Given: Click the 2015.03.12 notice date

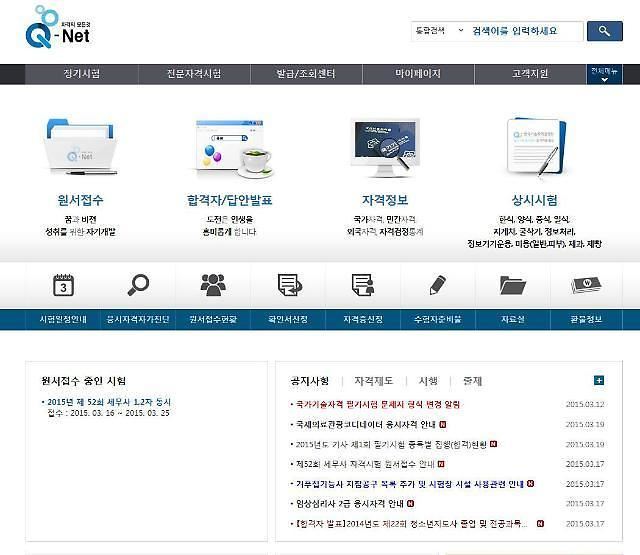Looking at the screenshot, I should (585, 404).
